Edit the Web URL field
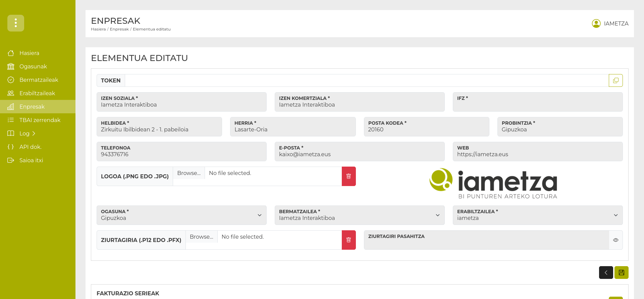The image size is (644, 299). click(x=538, y=152)
